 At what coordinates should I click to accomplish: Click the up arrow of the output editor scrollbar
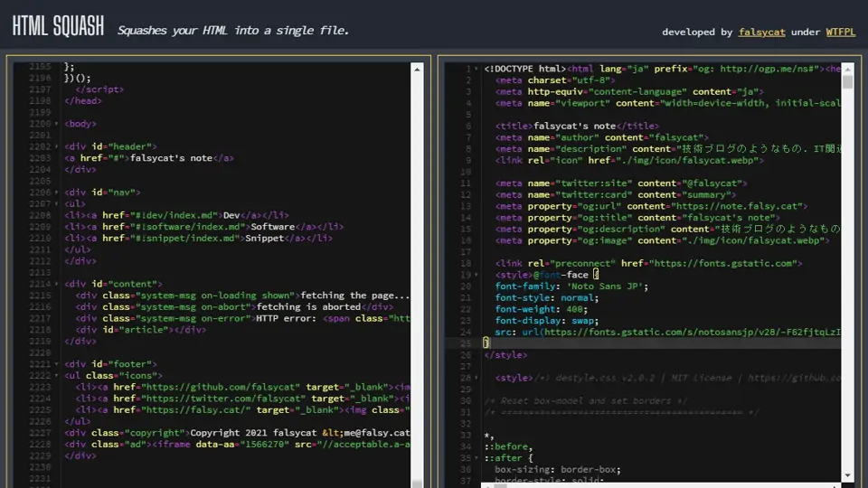(847, 70)
